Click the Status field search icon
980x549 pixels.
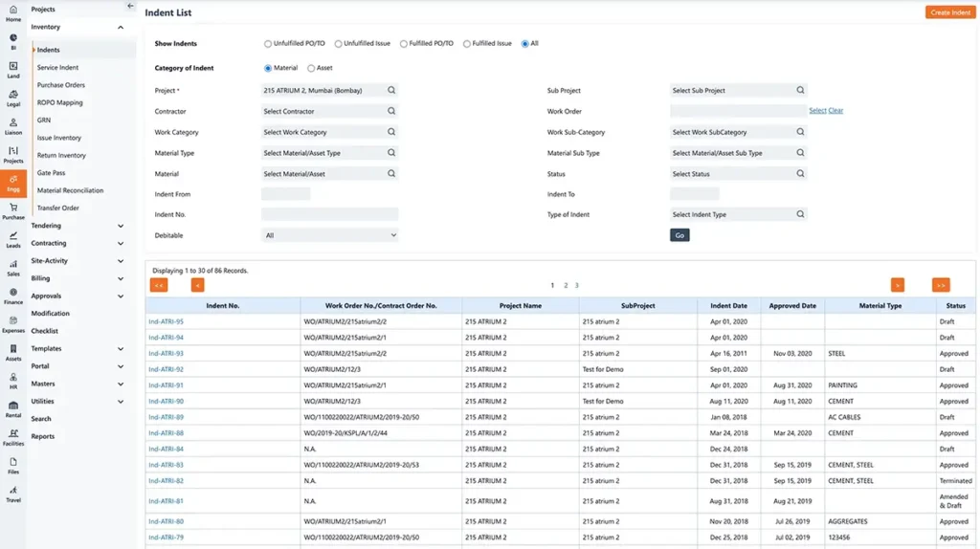800,173
